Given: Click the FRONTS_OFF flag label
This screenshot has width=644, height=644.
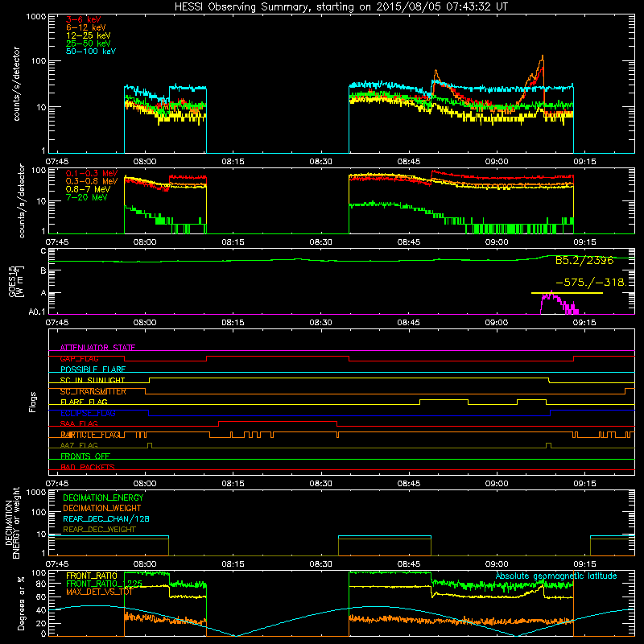Looking at the screenshot, I should tap(85, 456).
